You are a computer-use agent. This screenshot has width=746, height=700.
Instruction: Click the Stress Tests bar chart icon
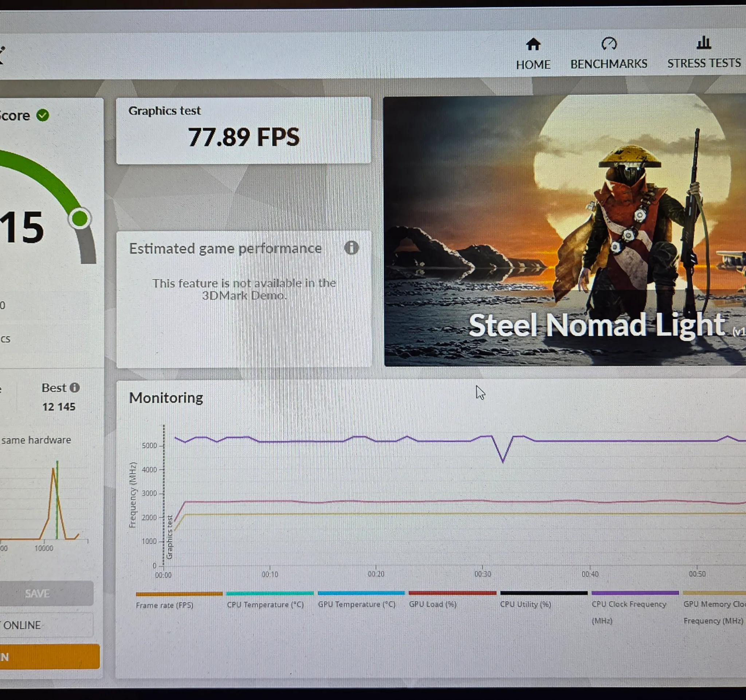coord(704,43)
